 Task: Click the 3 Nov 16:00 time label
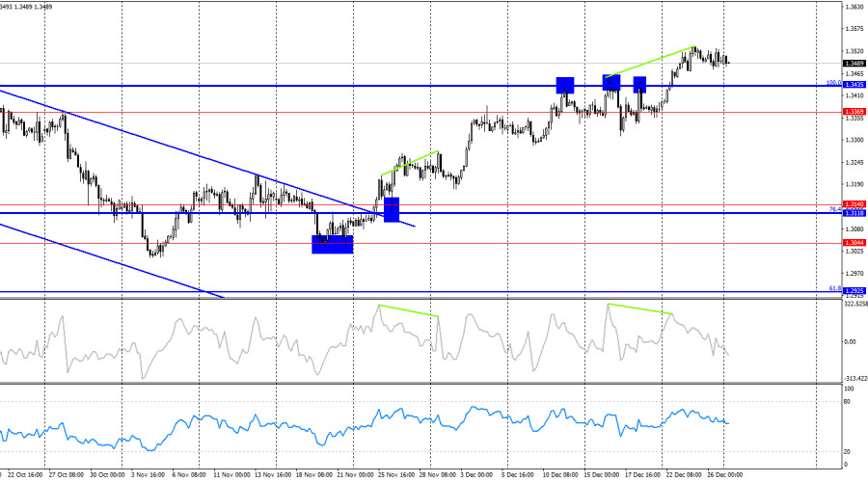coord(148,475)
